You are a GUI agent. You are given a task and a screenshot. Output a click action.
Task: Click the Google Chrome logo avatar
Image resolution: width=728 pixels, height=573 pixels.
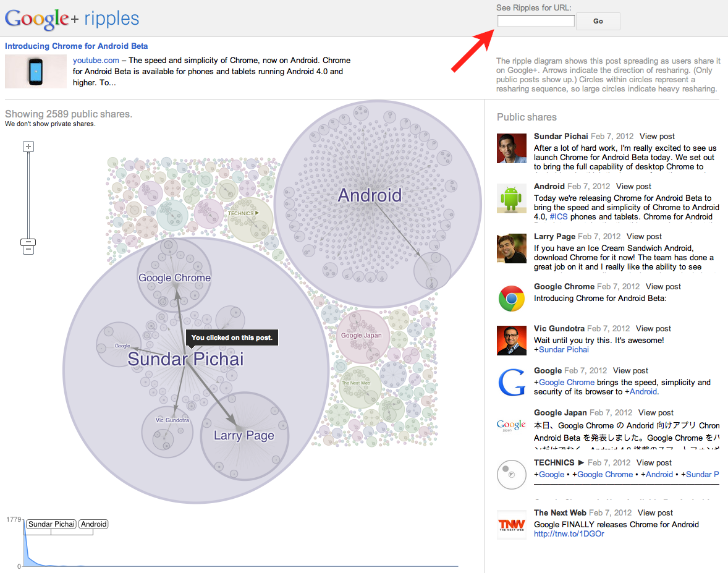coord(511,299)
